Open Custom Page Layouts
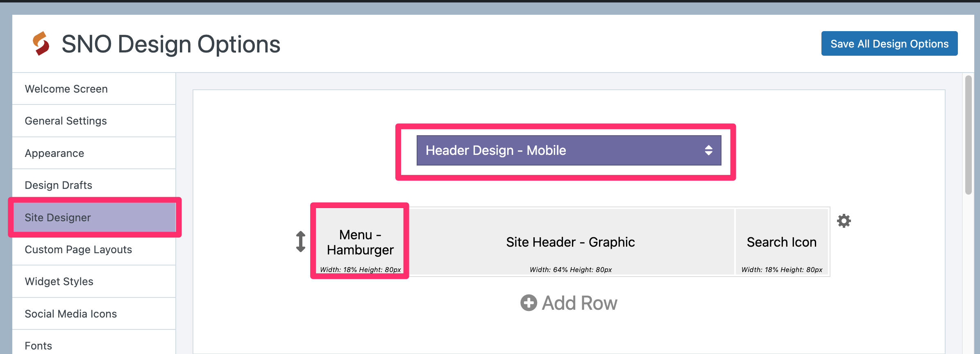 (94, 250)
